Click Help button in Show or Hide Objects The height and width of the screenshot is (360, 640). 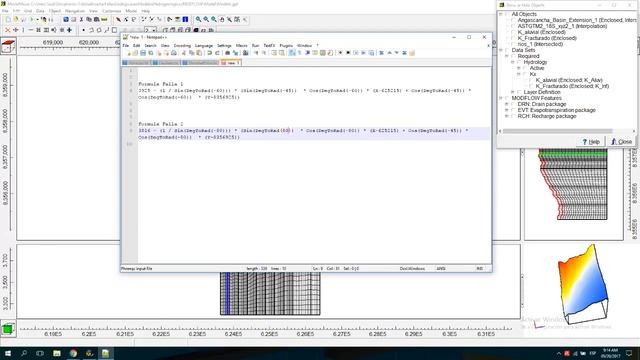591,142
